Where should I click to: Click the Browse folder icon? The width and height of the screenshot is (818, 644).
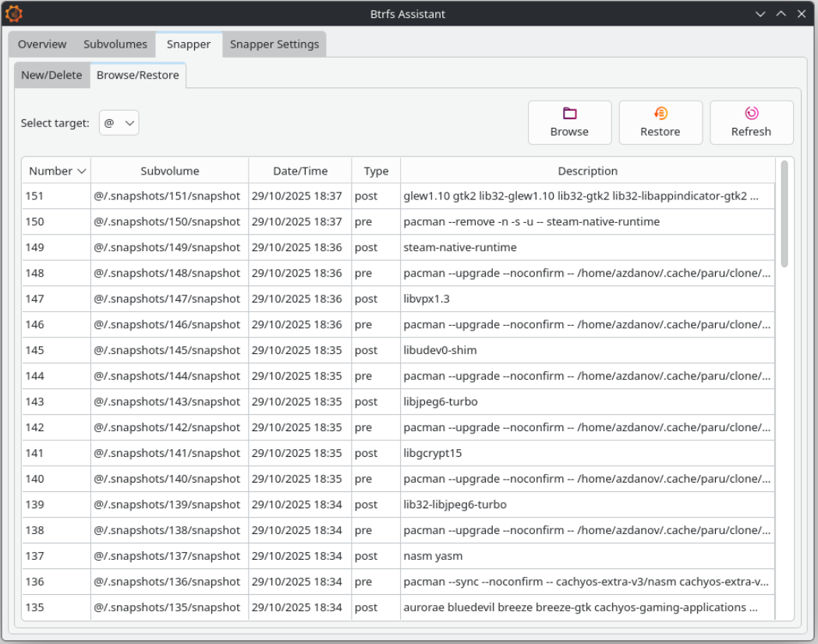pos(569,114)
